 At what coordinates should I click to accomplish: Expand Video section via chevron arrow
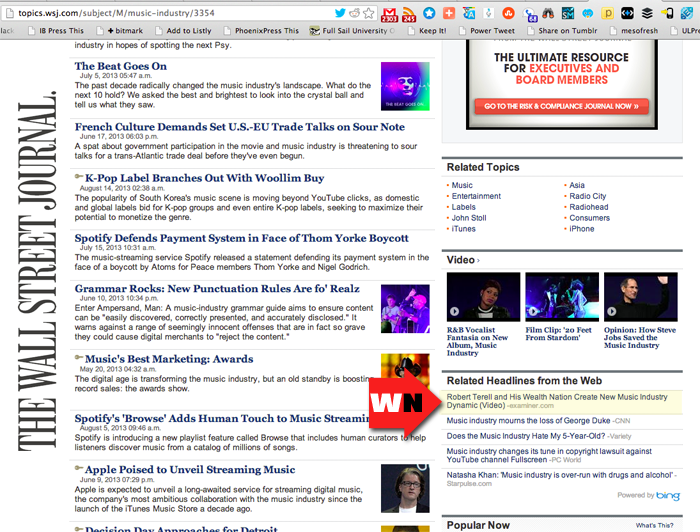pos(478,260)
